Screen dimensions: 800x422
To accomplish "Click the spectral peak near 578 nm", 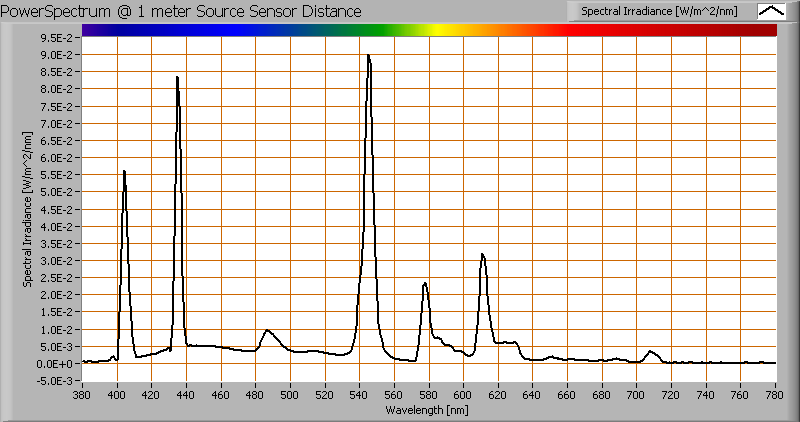I will click(x=425, y=284).
